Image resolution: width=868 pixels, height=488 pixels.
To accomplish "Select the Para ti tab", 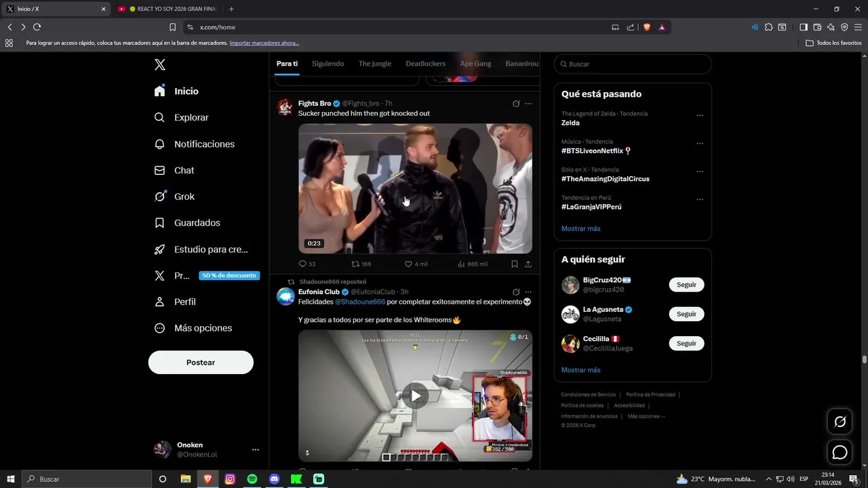I will 287,64.
